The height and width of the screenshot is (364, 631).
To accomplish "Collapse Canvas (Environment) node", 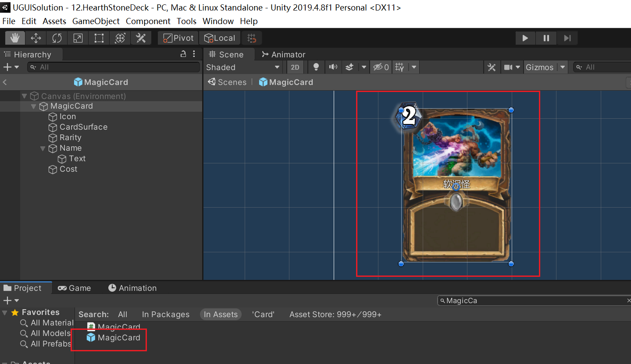I will point(25,96).
